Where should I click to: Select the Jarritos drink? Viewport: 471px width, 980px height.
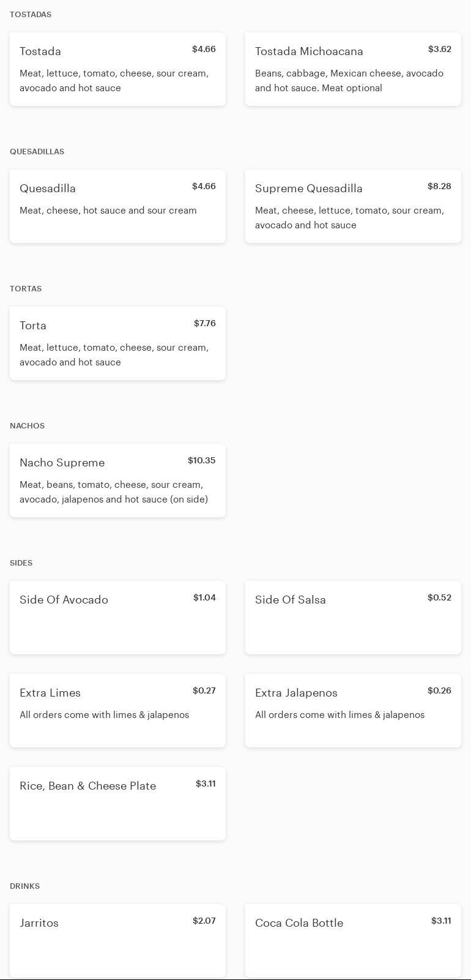pos(117,941)
